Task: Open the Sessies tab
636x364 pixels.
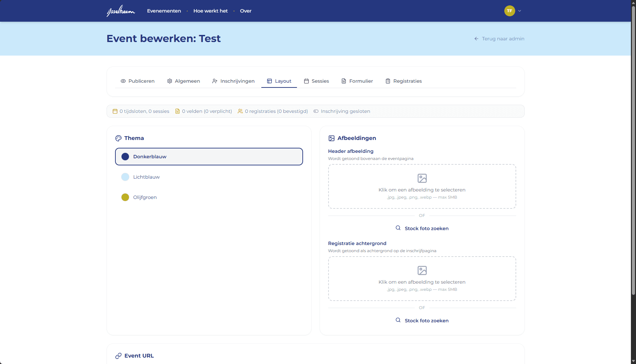Action: [316, 81]
